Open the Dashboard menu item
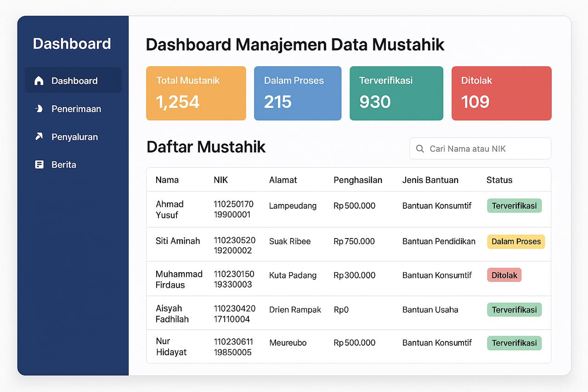 click(73, 80)
